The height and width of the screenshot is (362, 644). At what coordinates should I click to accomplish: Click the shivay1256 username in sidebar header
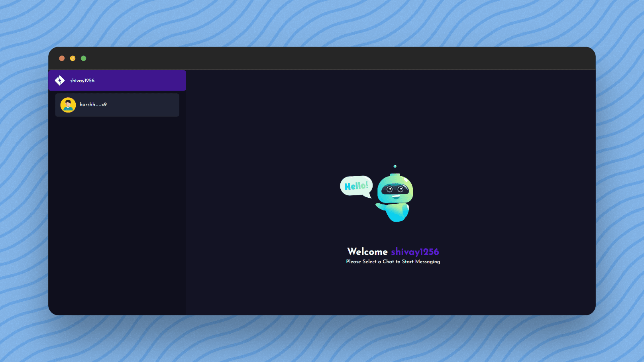click(82, 81)
